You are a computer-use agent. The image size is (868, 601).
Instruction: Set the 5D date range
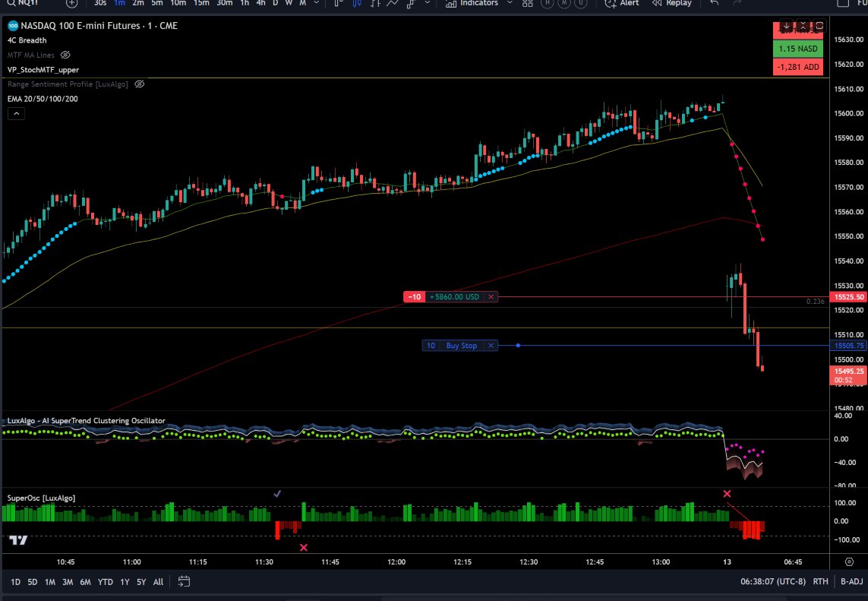coord(33,581)
